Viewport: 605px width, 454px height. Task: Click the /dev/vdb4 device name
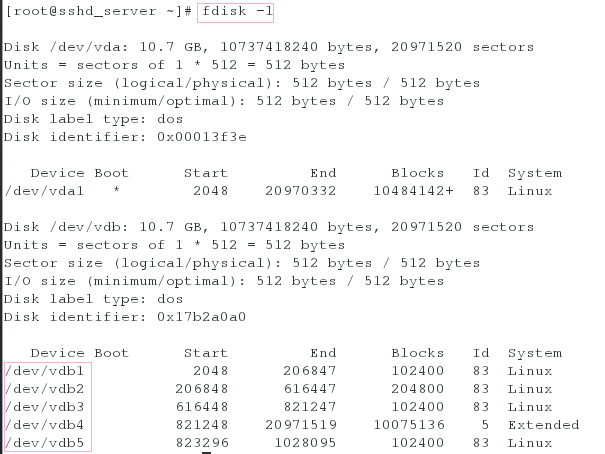point(44,425)
